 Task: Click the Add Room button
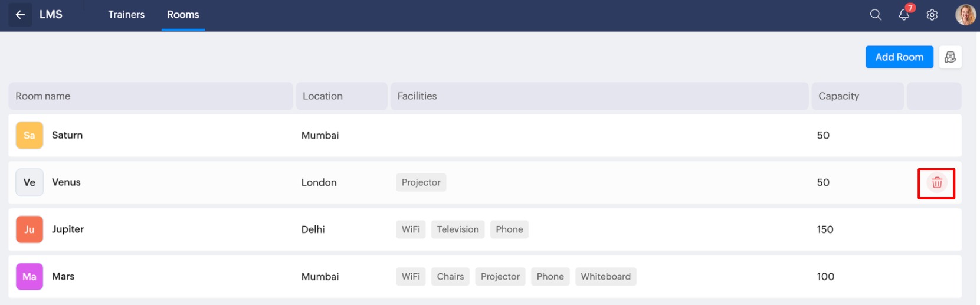pyautogui.click(x=899, y=57)
